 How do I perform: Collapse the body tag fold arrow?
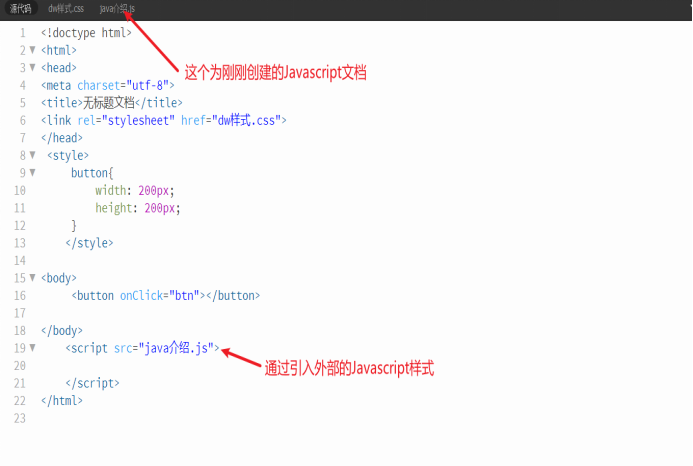32,278
